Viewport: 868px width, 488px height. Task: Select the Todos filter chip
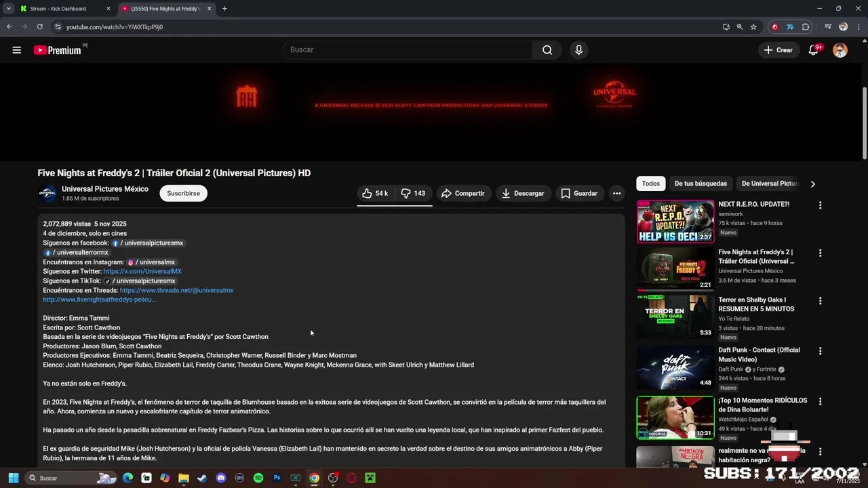click(651, 184)
